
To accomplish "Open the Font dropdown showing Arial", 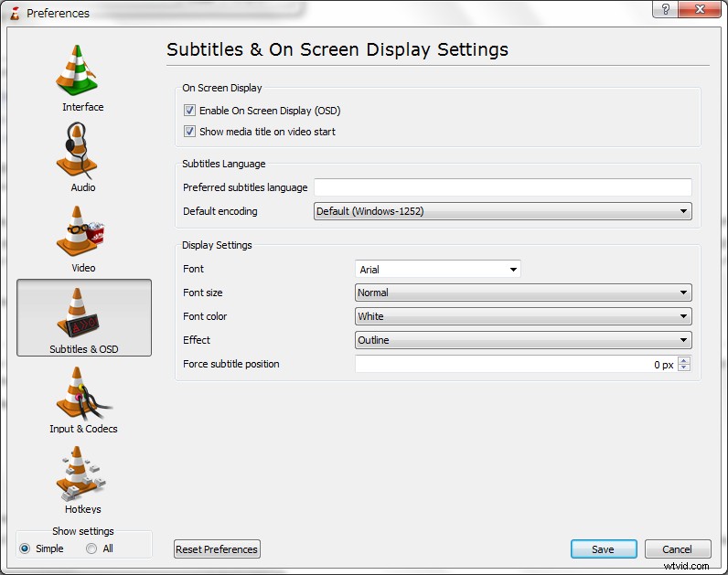I will pyautogui.click(x=438, y=269).
